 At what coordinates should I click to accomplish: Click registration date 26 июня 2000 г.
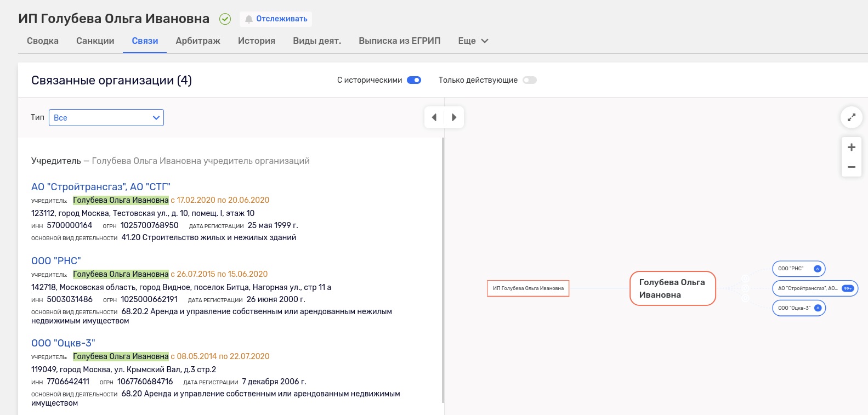coord(276,299)
